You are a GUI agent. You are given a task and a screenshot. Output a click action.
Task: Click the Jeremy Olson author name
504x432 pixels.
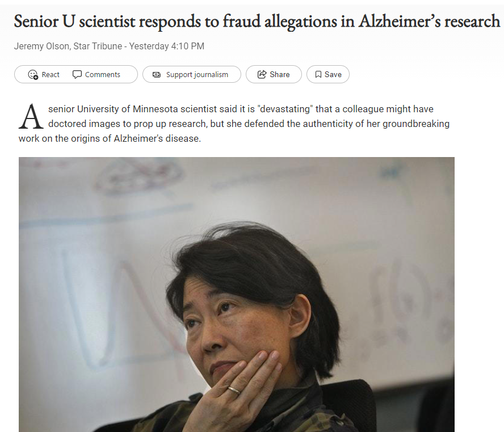41,46
